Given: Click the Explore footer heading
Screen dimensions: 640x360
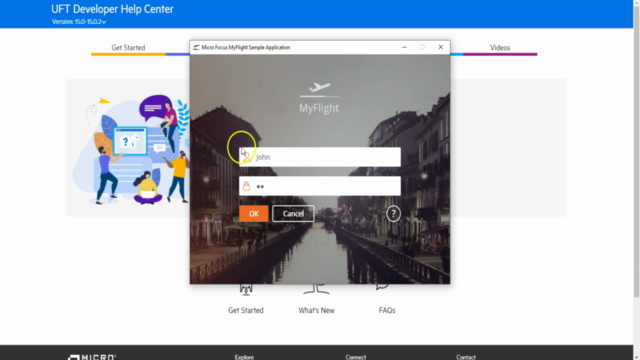Looking at the screenshot, I should 244,357.
